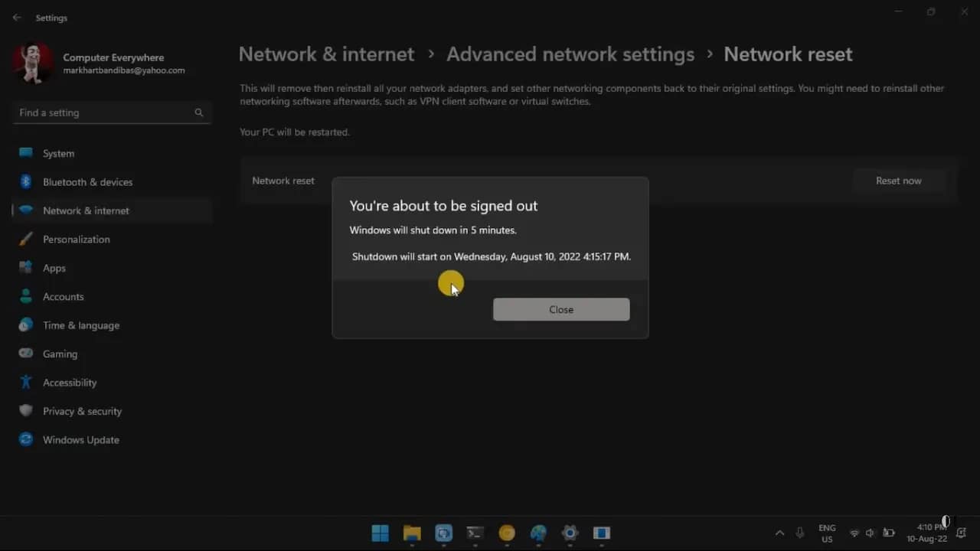Click the back arrow in Settings
The width and height of the screenshot is (980, 551).
click(16, 17)
